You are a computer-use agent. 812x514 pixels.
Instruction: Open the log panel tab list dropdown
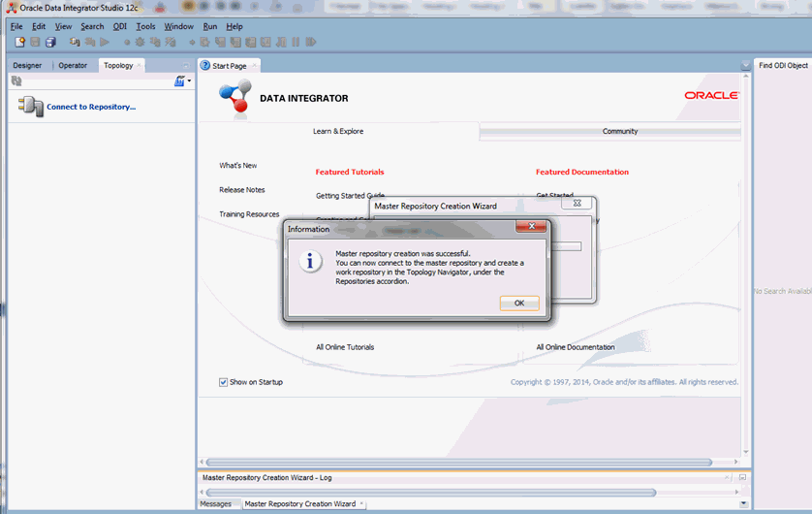[743, 503]
